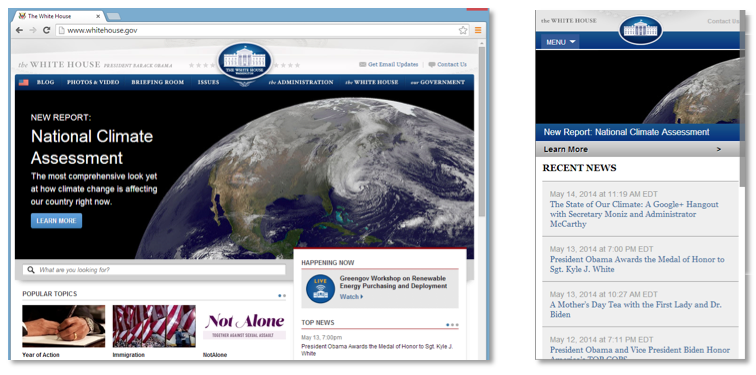
Task: Click the 'What are you looking for?' search field
Action: [154, 270]
